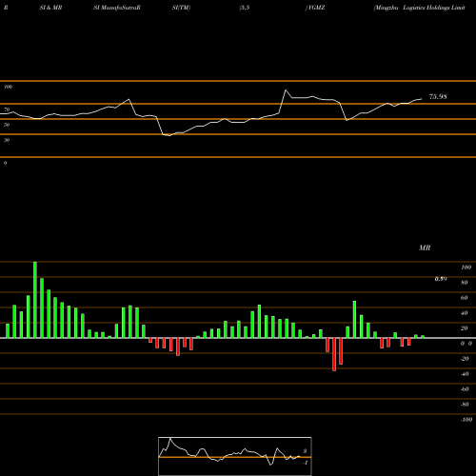
Task: Click the MR axis label -40
Action: [x=465, y=374]
